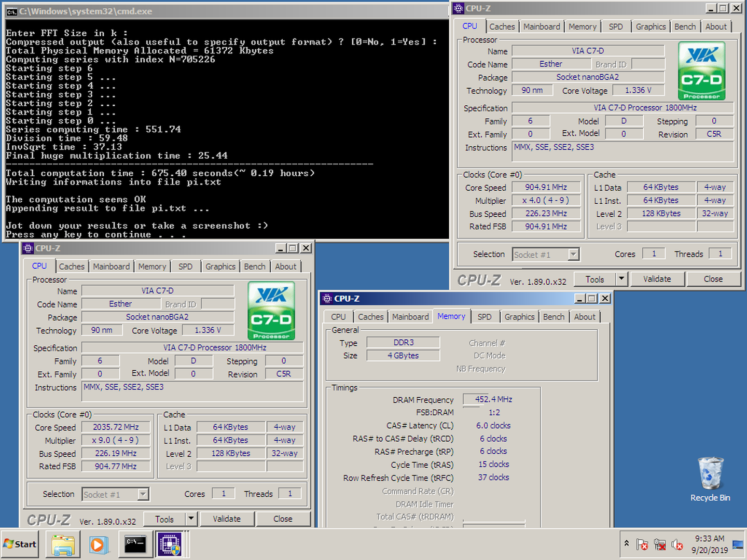Select the CPU-Z taskbar button
The image size is (747, 560).
pyautogui.click(x=171, y=544)
